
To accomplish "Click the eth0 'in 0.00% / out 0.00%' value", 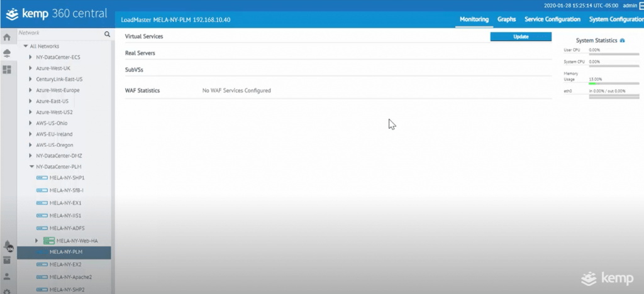I will (x=607, y=91).
